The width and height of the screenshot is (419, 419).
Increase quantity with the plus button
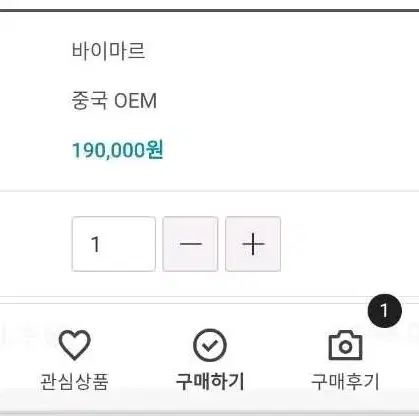point(253,244)
